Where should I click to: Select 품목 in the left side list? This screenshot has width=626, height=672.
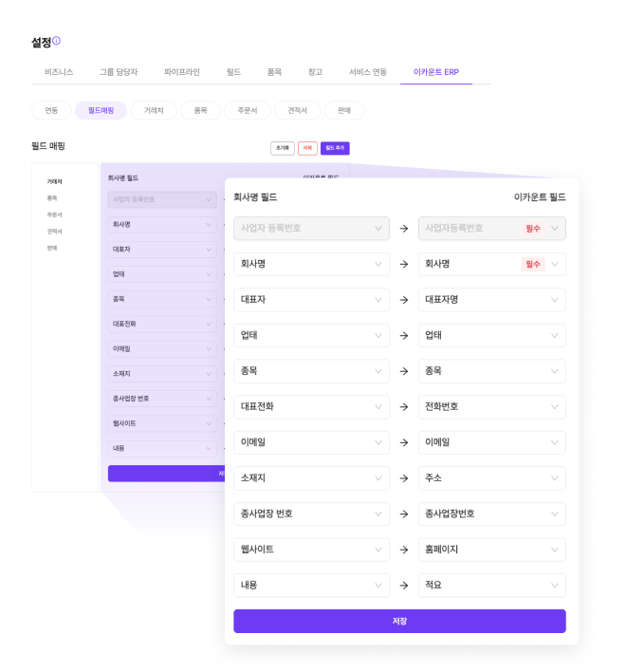pos(52,197)
